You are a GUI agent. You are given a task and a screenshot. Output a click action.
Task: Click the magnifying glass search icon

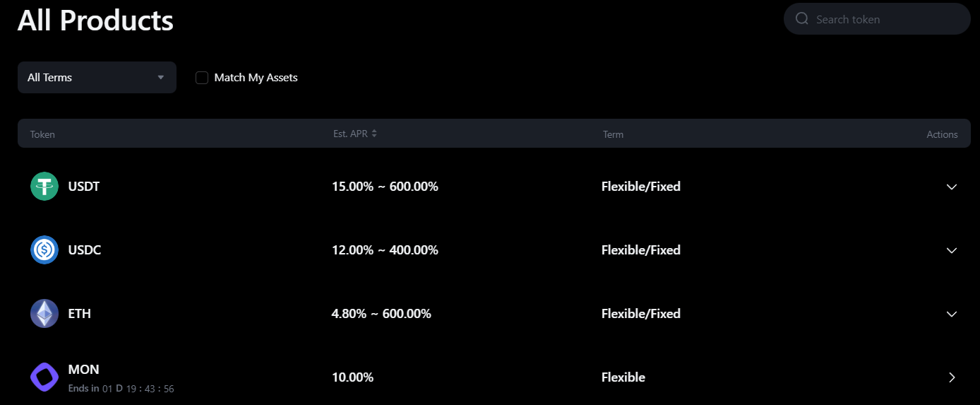[801, 19]
